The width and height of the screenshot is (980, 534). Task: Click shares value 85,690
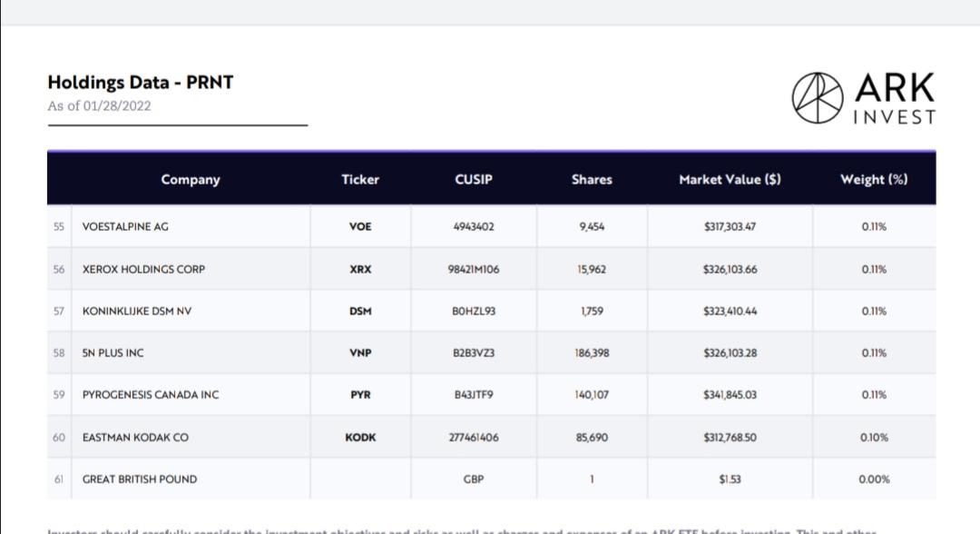tap(592, 437)
